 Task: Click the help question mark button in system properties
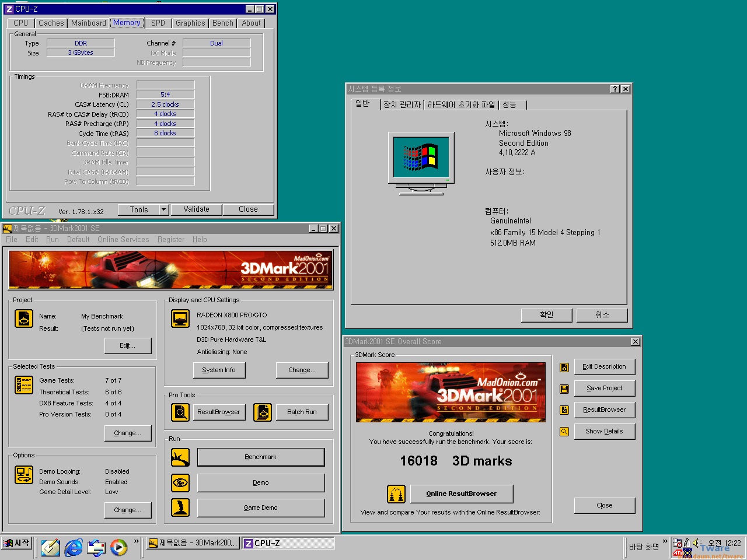(615, 89)
